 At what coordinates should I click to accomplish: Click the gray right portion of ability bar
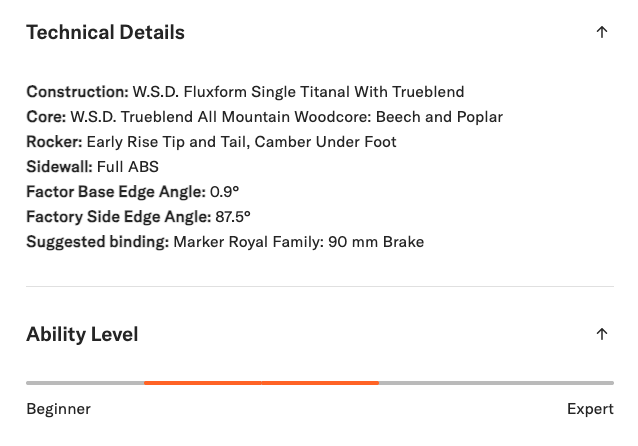click(496, 382)
